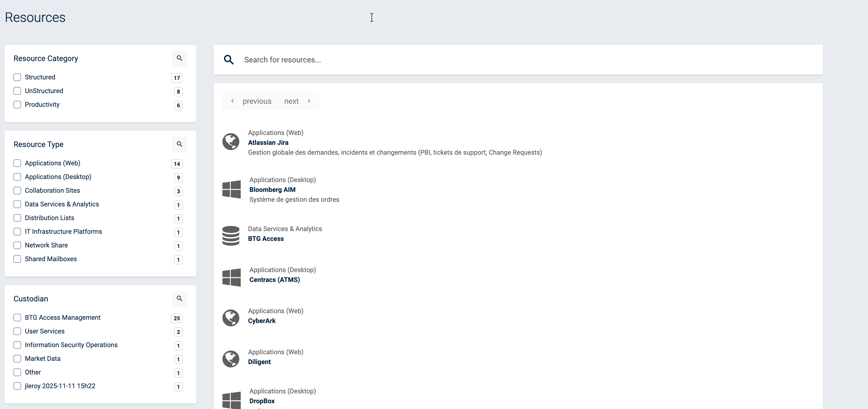Enable the Applications (Web) filter checkbox
This screenshot has height=409, width=868.
click(x=17, y=163)
